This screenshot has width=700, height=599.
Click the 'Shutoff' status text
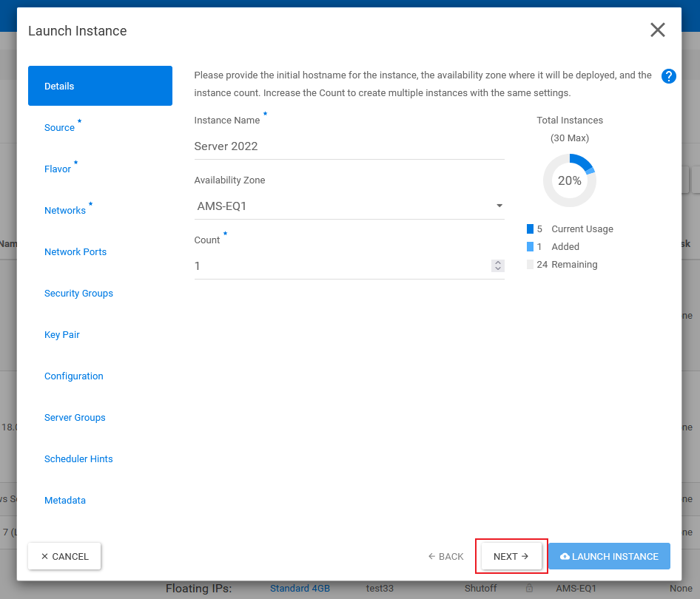click(x=480, y=589)
